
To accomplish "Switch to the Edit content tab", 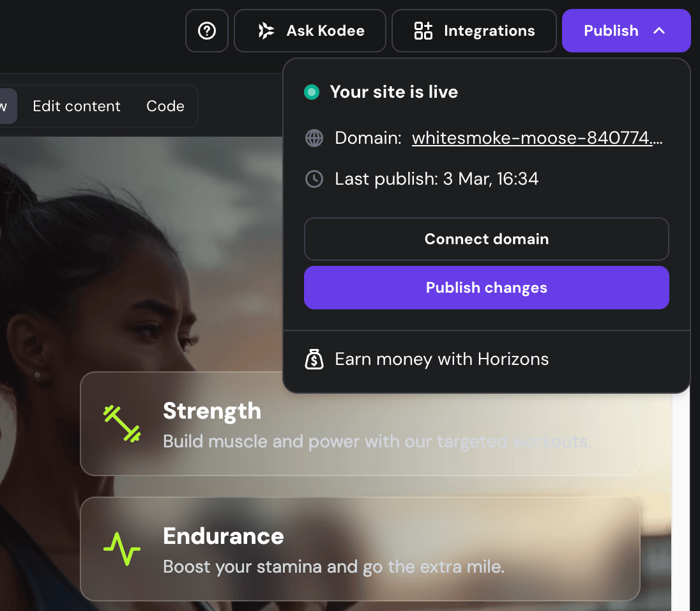I will pyautogui.click(x=76, y=105).
